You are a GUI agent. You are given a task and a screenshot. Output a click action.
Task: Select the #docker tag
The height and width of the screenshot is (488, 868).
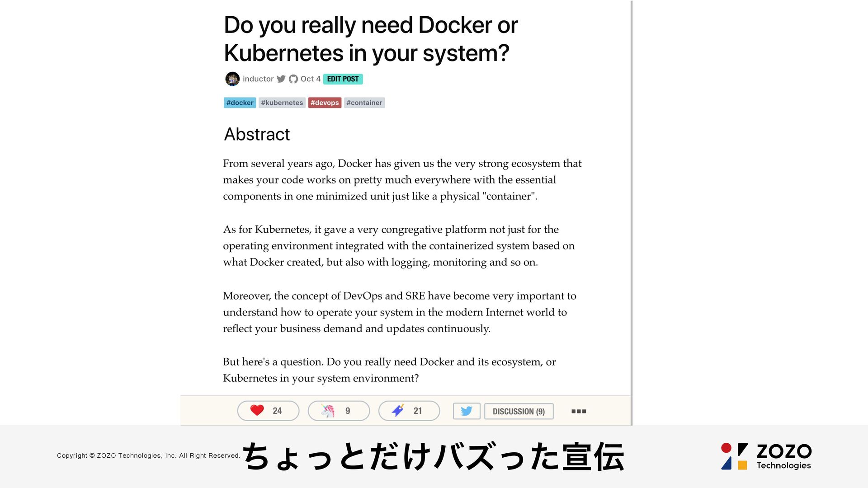pyautogui.click(x=240, y=103)
